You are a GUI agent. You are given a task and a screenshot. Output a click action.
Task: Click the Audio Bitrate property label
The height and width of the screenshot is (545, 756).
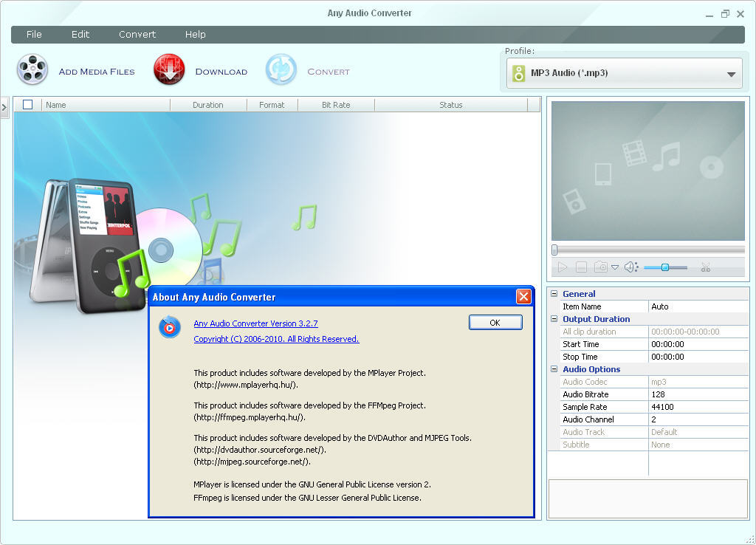coord(585,394)
